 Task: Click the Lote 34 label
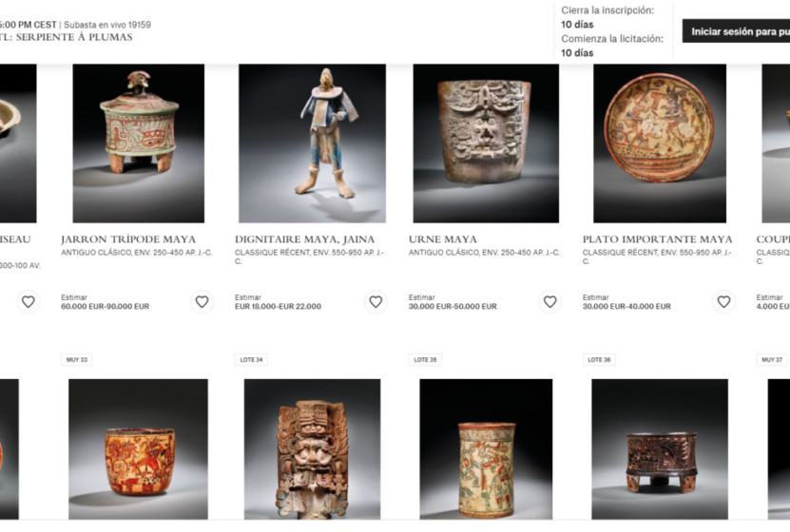251,360
